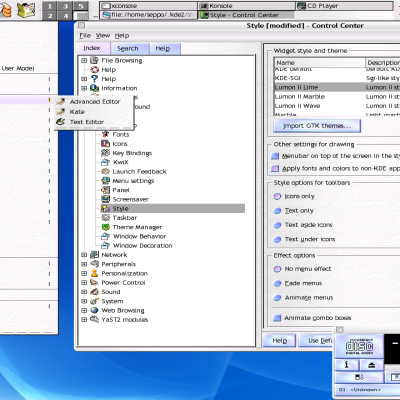This screenshot has width=400, height=400.
Task: Expand the YaST2 modules tree node
Action: (x=84, y=319)
